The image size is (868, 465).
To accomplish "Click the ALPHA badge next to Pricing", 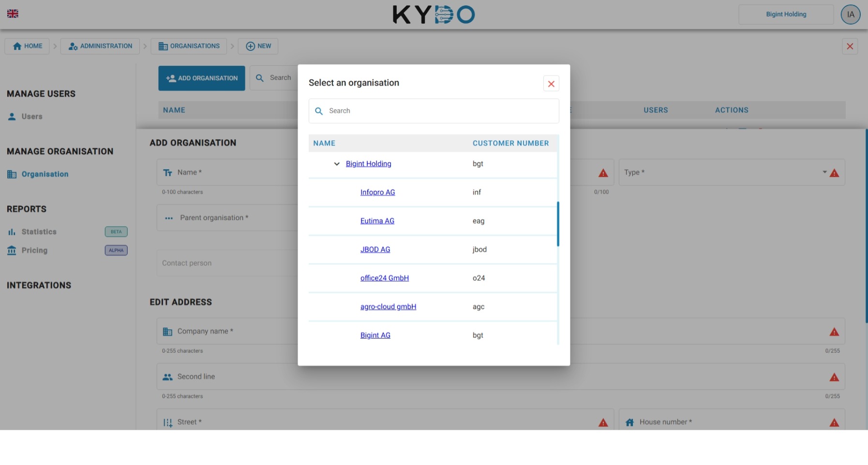I will coord(116,250).
